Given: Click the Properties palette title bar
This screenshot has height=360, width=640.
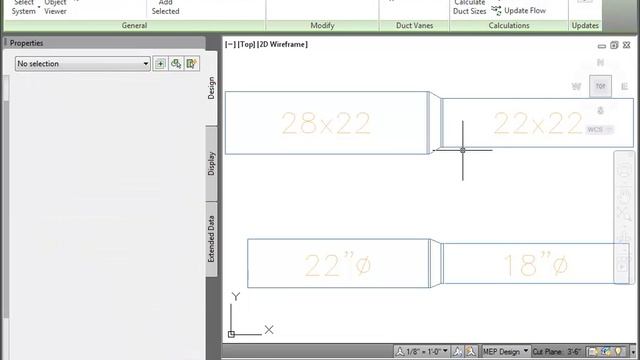Looking at the screenshot, I should (x=104, y=43).
